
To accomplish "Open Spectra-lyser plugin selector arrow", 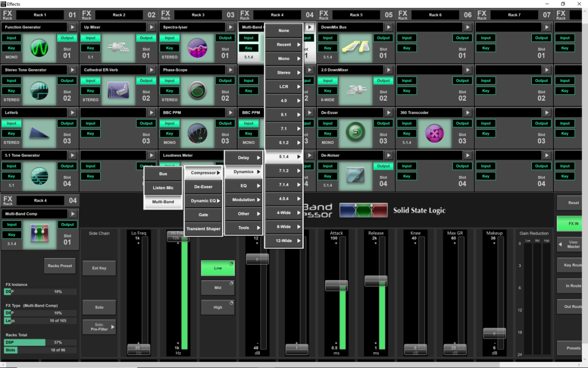I will [231, 27].
